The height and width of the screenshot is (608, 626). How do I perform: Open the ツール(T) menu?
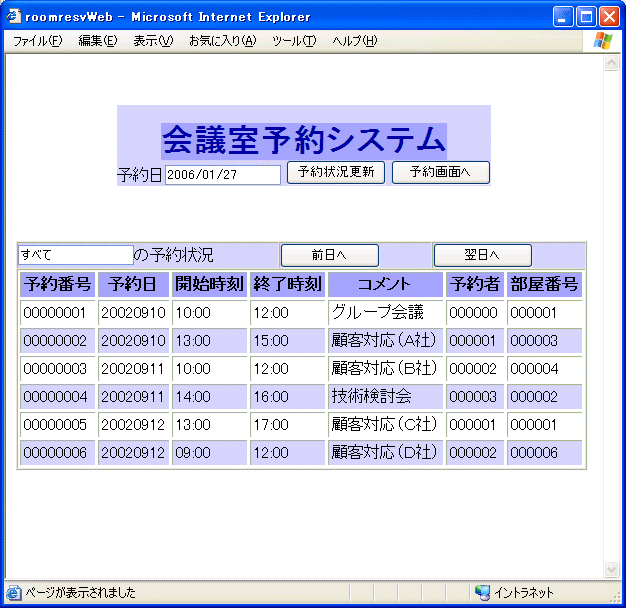click(294, 41)
